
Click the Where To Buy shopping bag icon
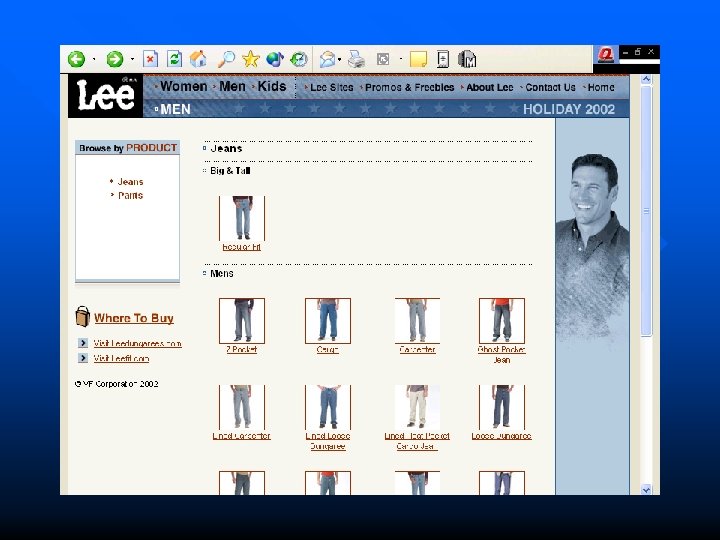coord(82,317)
